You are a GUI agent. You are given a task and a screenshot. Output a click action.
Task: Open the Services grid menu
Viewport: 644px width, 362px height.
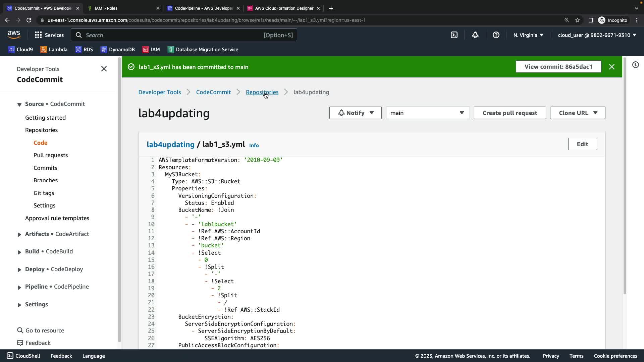[x=49, y=35]
